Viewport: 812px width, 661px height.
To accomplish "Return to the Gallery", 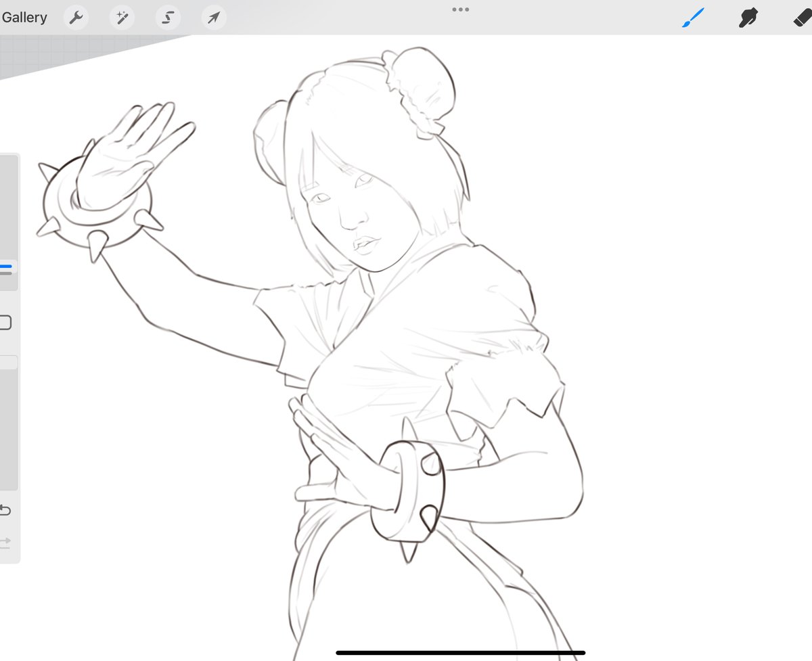I will 25,18.
